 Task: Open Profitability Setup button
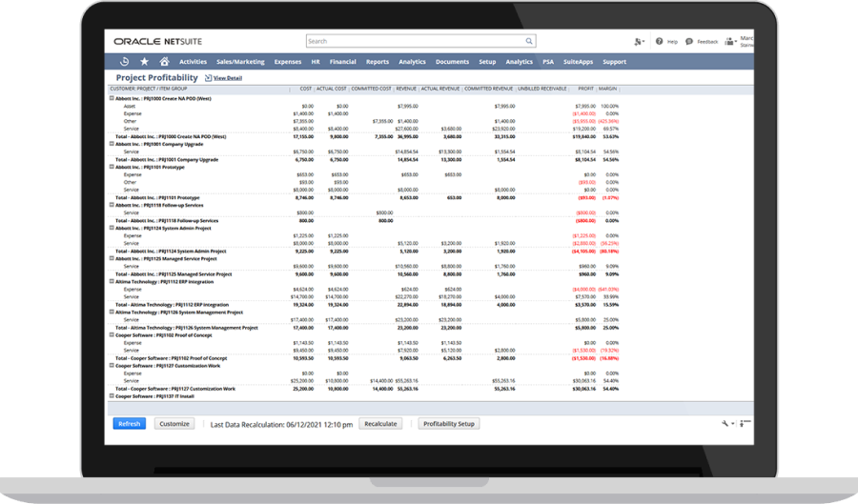[449, 424]
